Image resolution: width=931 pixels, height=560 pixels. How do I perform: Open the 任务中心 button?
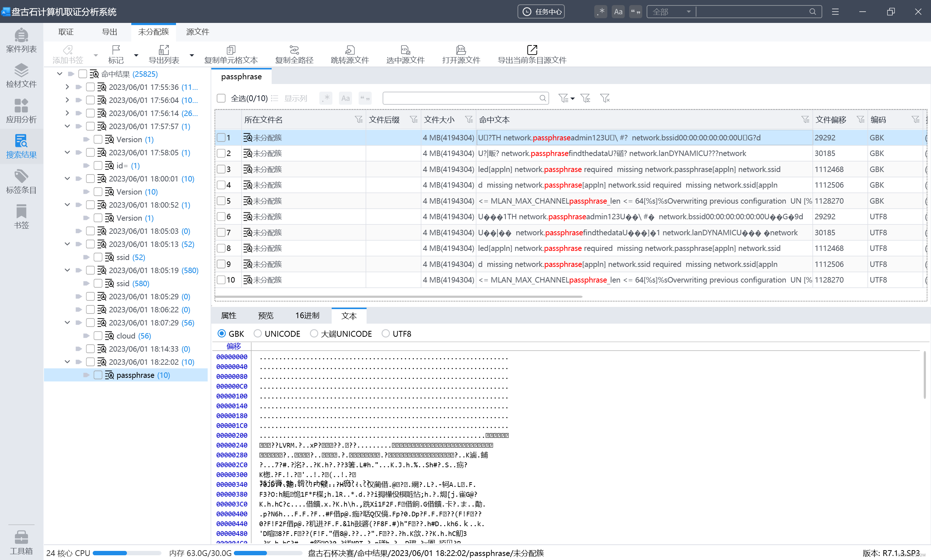point(541,12)
